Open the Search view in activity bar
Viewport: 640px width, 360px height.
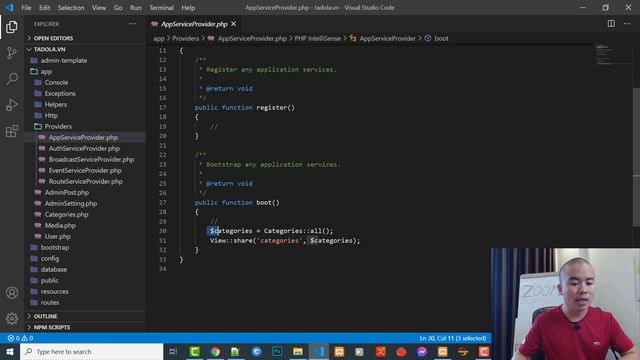point(11,78)
